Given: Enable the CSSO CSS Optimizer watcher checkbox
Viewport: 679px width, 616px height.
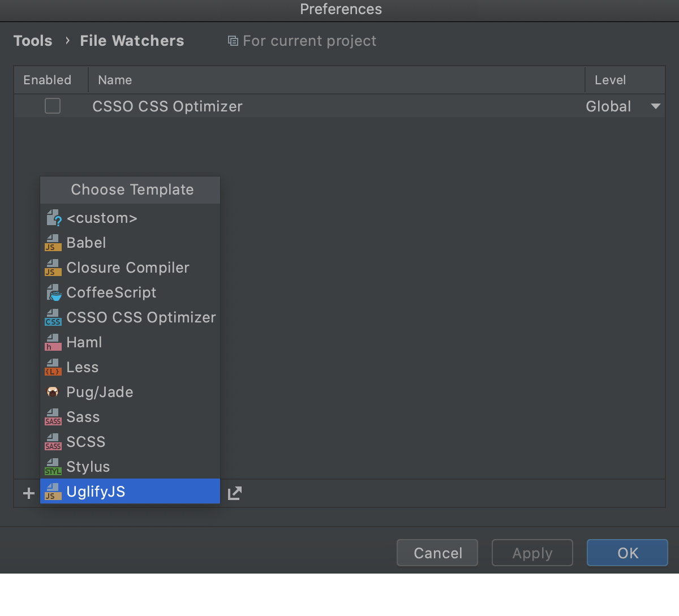Looking at the screenshot, I should pyautogui.click(x=52, y=106).
